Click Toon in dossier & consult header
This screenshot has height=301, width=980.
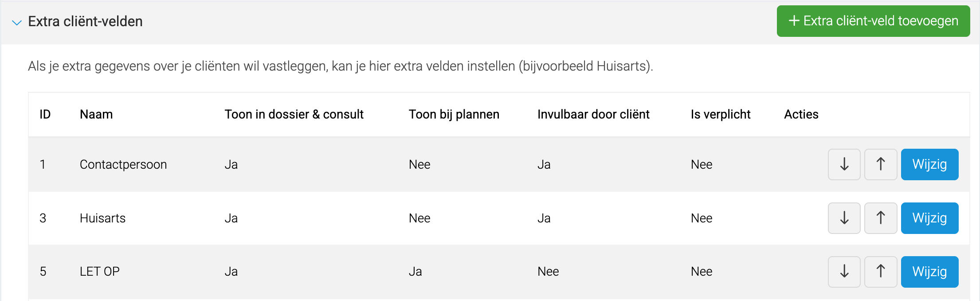294,114
